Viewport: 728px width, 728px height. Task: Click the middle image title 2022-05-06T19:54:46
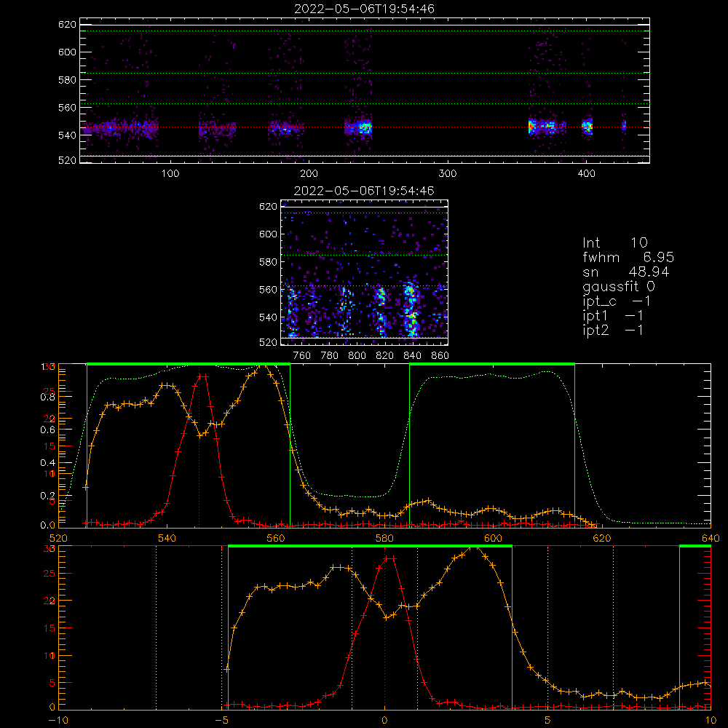[365, 191]
